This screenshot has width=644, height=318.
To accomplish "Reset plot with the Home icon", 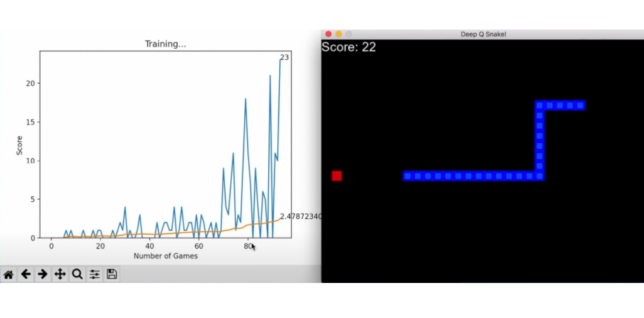I will (9, 275).
